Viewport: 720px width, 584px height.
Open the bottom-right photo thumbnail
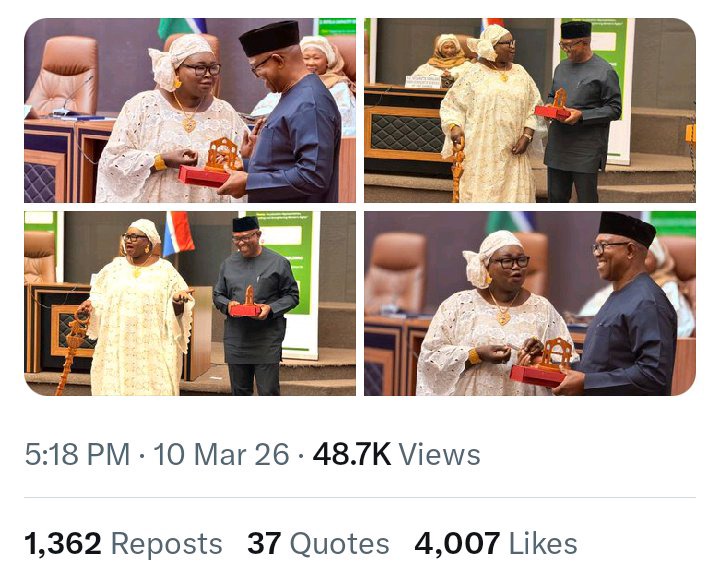[530, 303]
